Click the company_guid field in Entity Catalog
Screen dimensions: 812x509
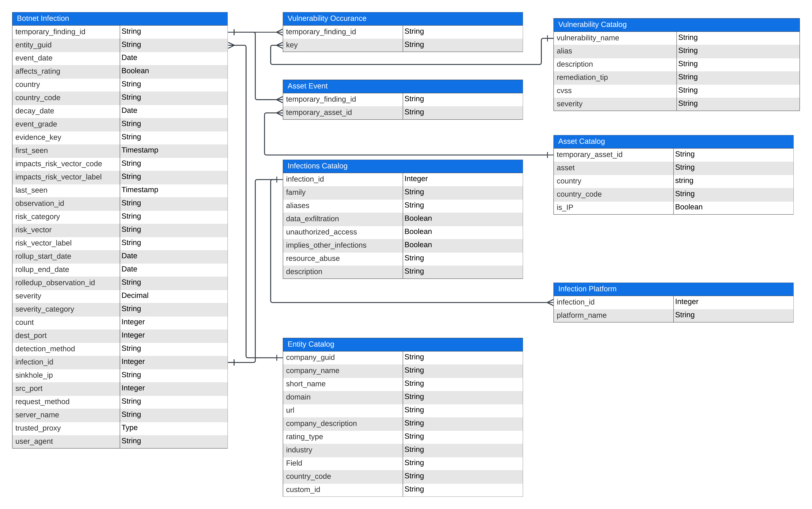310,358
